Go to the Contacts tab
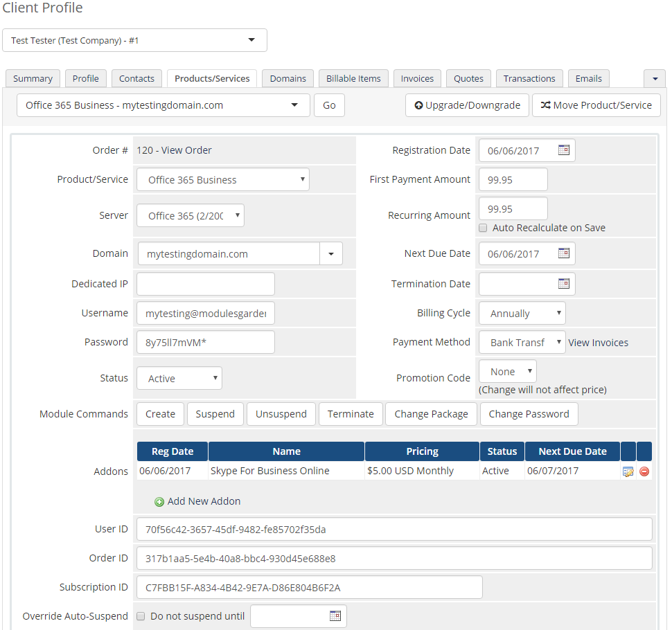This screenshot has height=630, width=672. [x=136, y=79]
